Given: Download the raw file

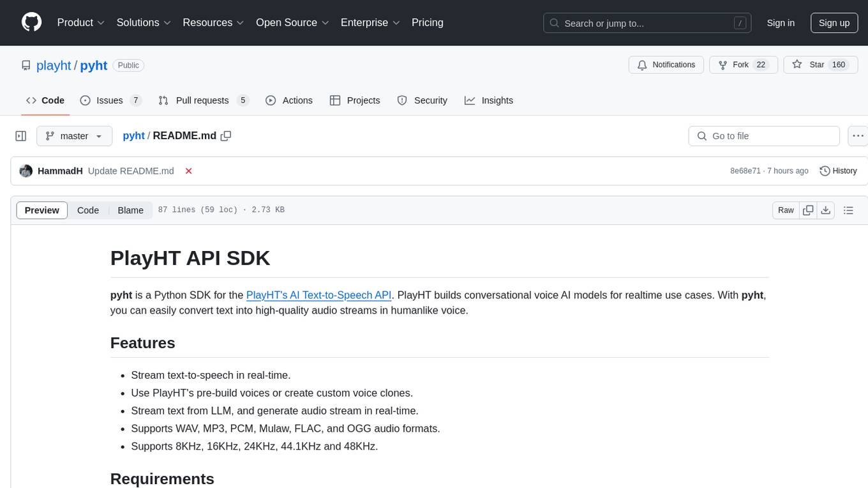Looking at the screenshot, I should tap(826, 210).
